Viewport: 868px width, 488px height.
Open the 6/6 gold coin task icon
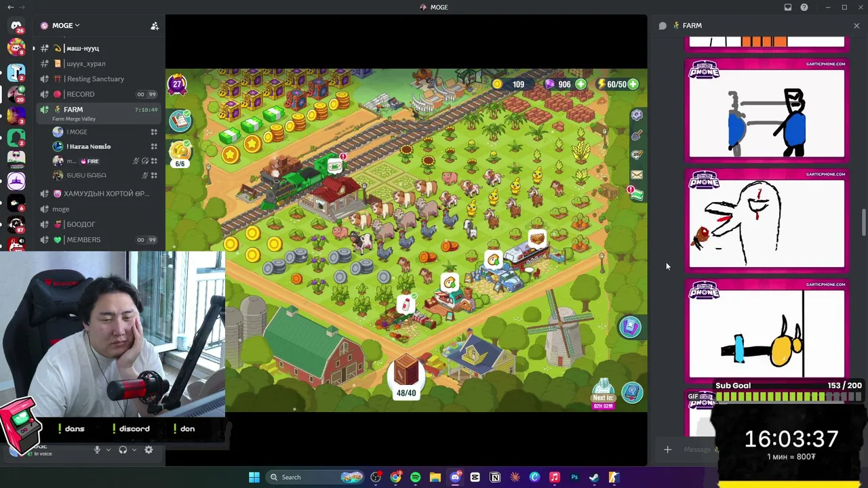[x=180, y=153]
